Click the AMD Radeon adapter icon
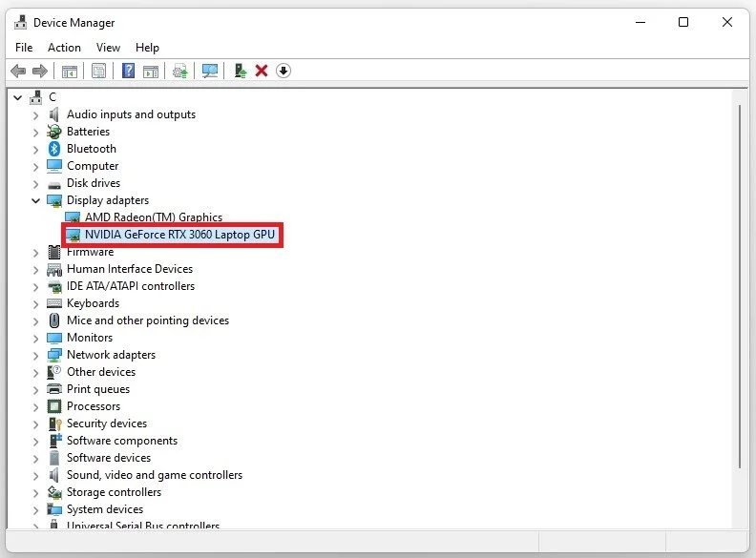This screenshot has height=558, width=756. click(73, 217)
